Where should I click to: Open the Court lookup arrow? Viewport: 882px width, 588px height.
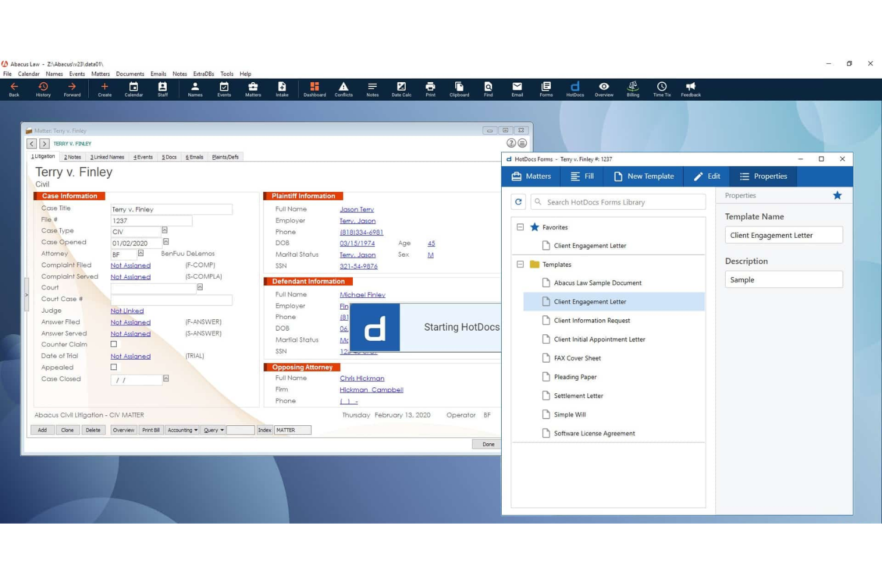[200, 287]
